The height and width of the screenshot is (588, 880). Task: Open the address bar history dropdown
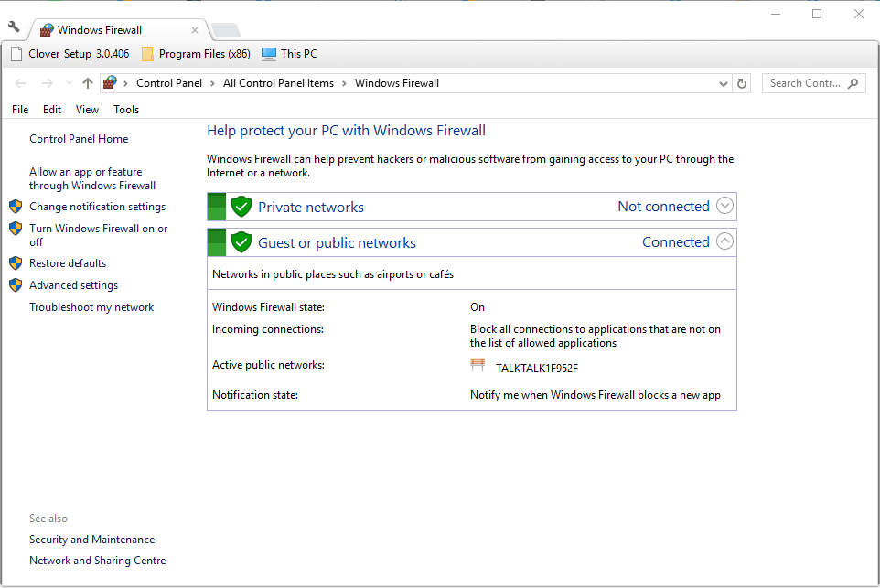point(723,83)
